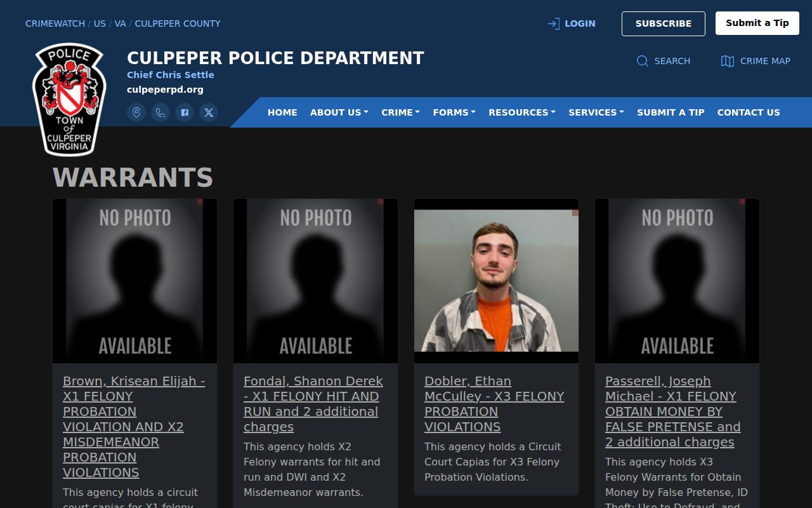Click the Town of Culpeper police badge logo
This screenshot has width=812, height=508.
tap(69, 100)
